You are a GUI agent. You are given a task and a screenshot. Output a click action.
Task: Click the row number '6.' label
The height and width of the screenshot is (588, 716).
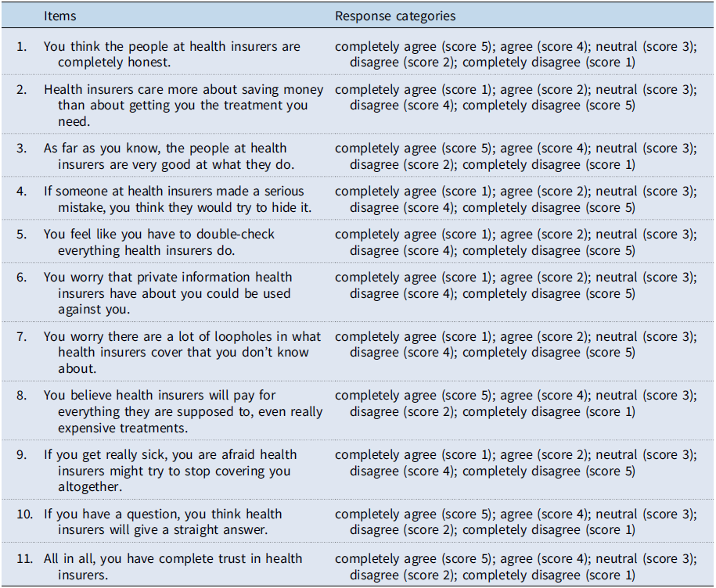click(x=22, y=278)
